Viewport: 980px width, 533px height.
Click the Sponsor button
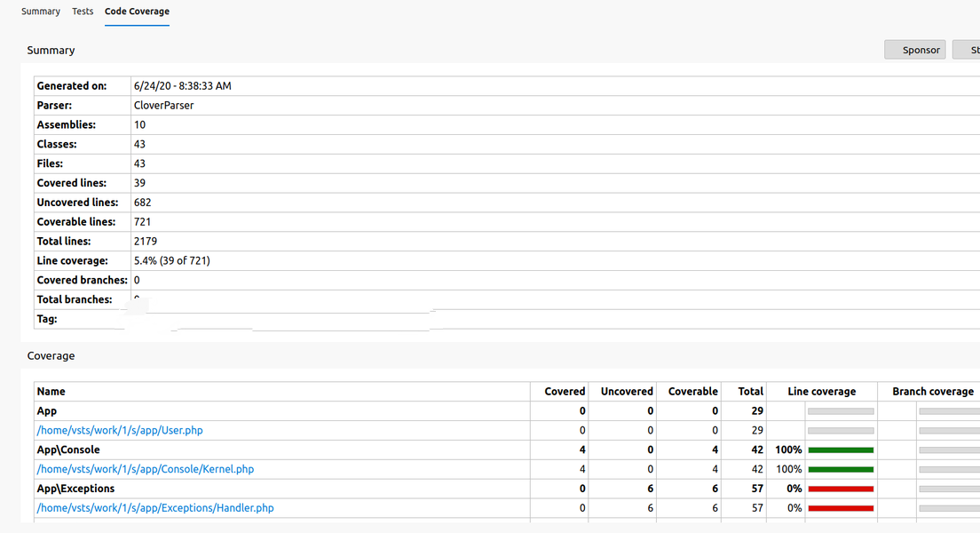tap(914, 50)
